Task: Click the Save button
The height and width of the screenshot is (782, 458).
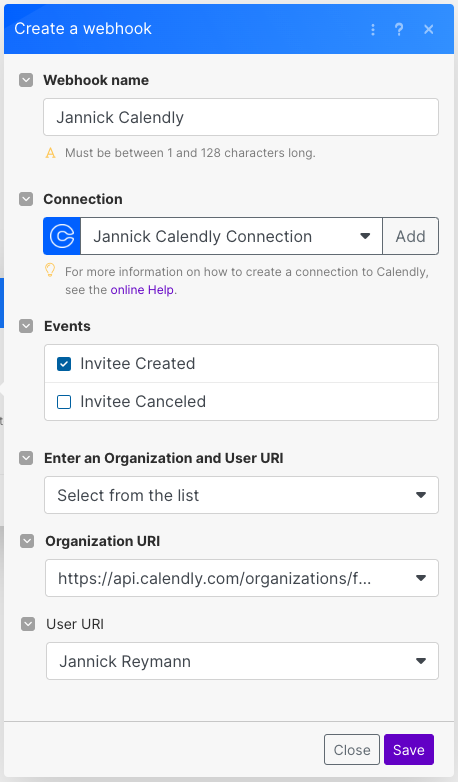Action: point(409,750)
